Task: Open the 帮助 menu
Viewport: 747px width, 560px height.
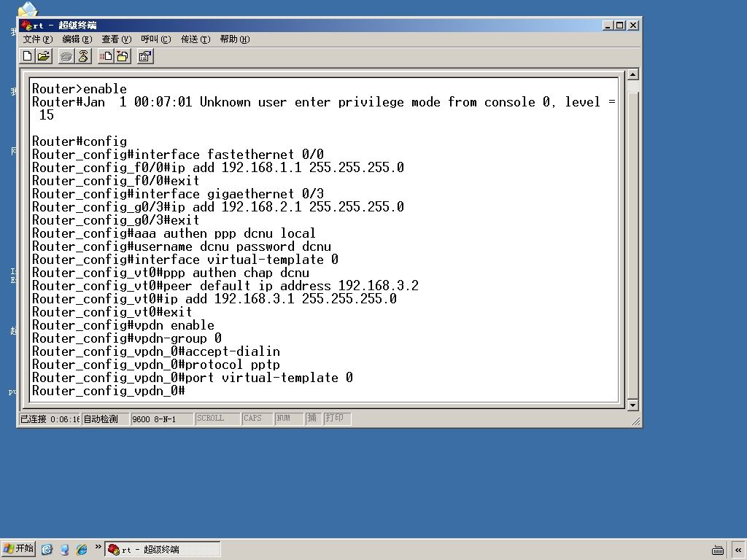Action: (x=235, y=39)
